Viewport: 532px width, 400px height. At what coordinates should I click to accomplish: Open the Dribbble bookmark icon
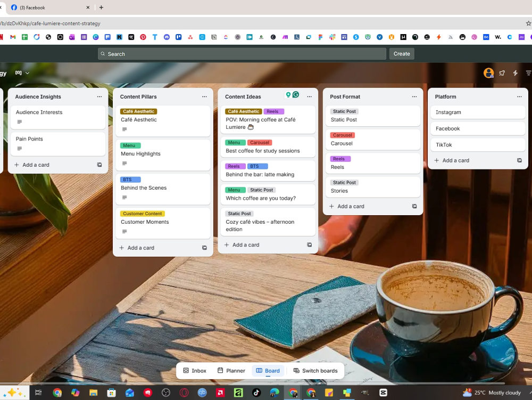point(474,37)
